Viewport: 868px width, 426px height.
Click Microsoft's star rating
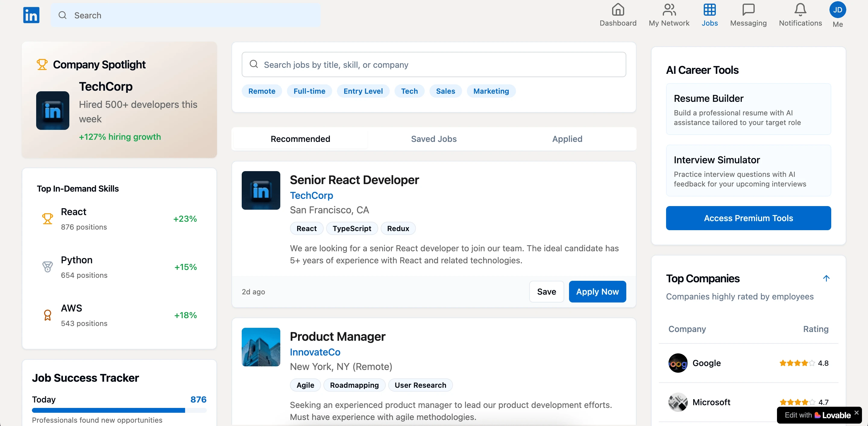click(797, 402)
